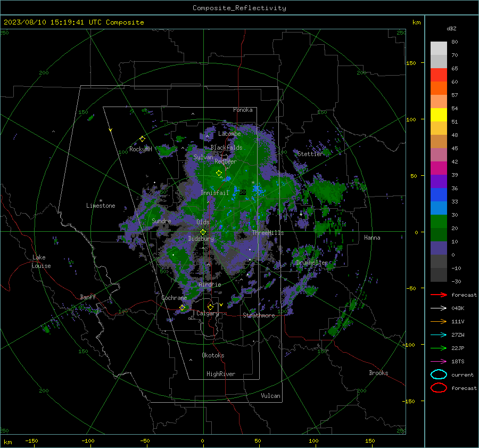This screenshot has height=448, width=479.
Task: Click the yellow arrowhead marker right of Calgary diamond
Action: [x=221, y=305]
